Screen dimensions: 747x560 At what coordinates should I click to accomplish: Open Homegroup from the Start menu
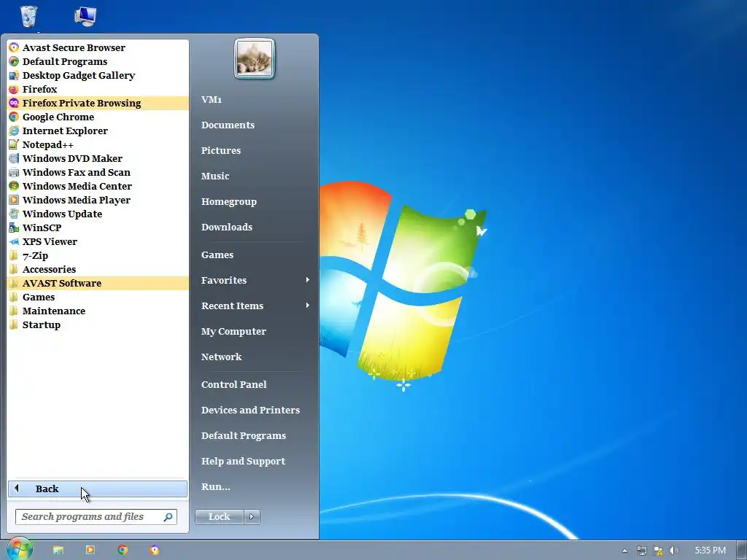click(x=228, y=201)
